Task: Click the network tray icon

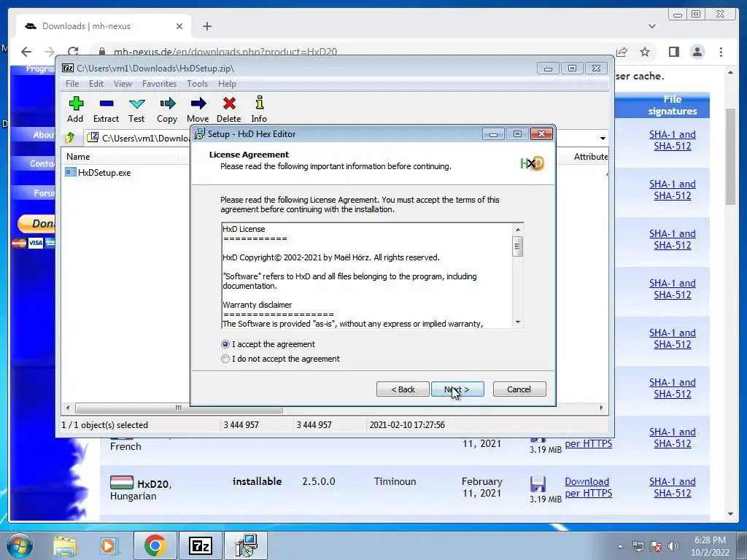Action: pyautogui.click(x=638, y=546)
